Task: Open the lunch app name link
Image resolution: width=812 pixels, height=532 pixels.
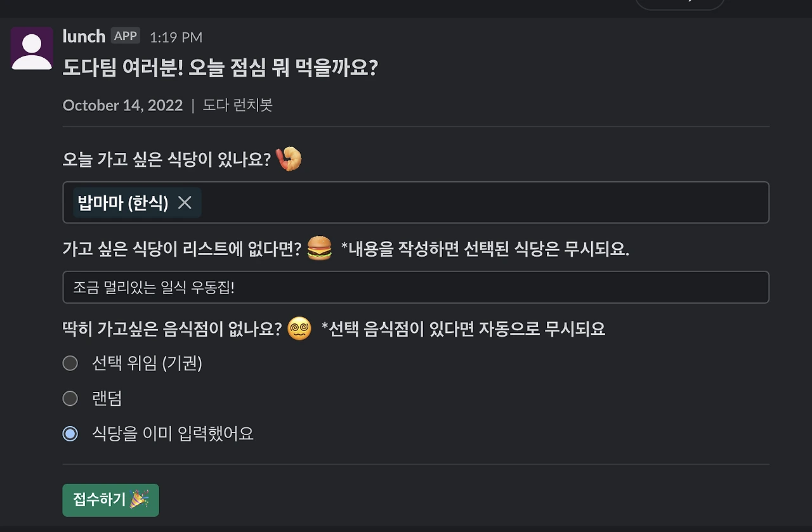Action: click(84, 36)
